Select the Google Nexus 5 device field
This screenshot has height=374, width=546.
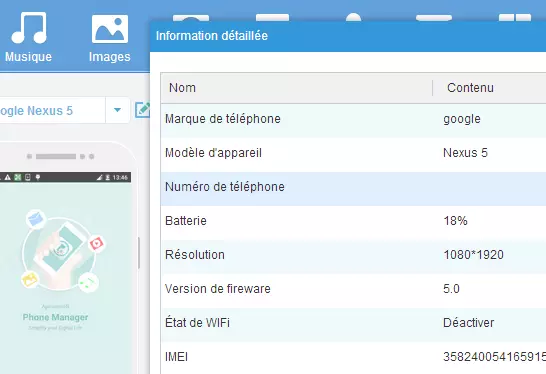(52, 110)
